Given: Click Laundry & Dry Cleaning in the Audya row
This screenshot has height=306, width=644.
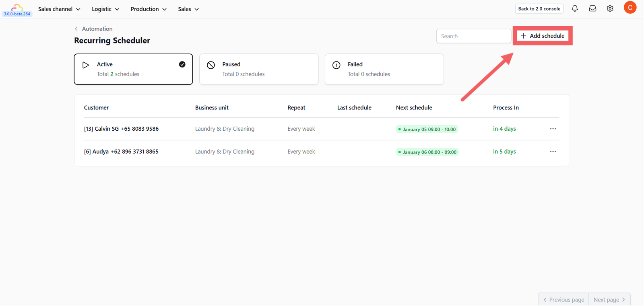Looking at the screenshot, I should pyautogui.click(x=225, y=152).
